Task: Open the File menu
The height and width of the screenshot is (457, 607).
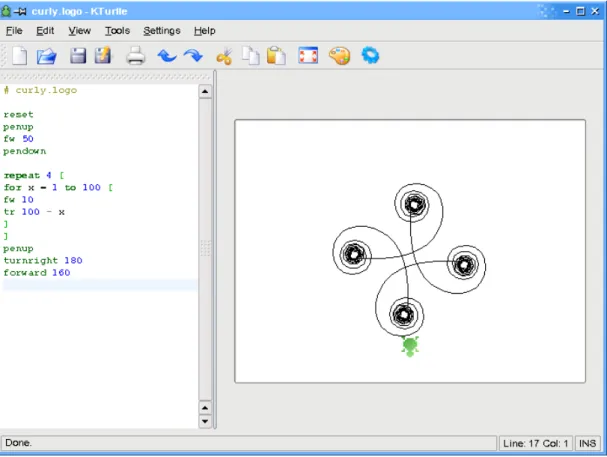Action: click(14, 31)
